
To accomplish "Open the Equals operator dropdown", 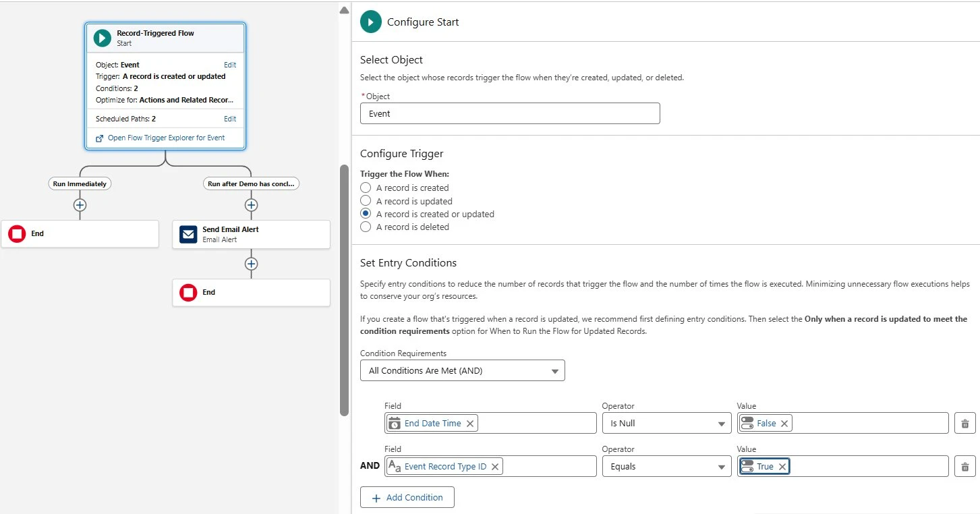I will 666,466.
